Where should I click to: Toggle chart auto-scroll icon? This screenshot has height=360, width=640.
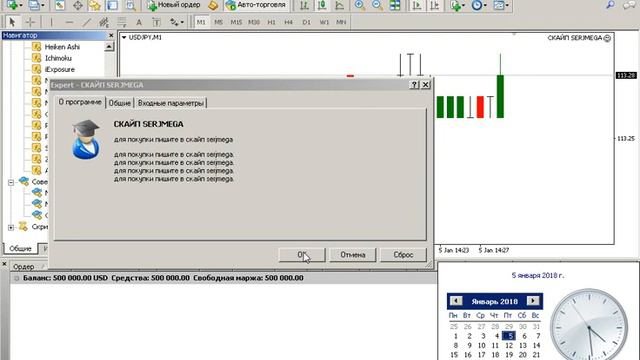(x=417, y=5)
